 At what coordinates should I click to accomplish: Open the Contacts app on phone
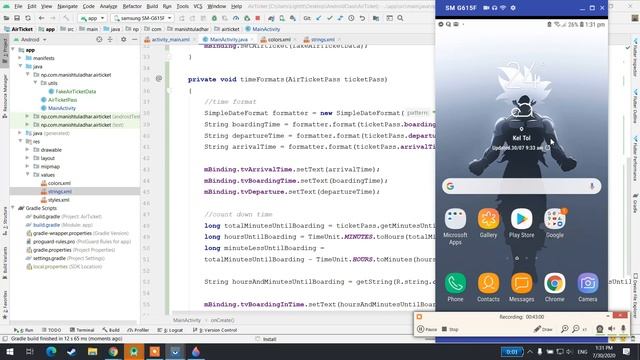488,287
